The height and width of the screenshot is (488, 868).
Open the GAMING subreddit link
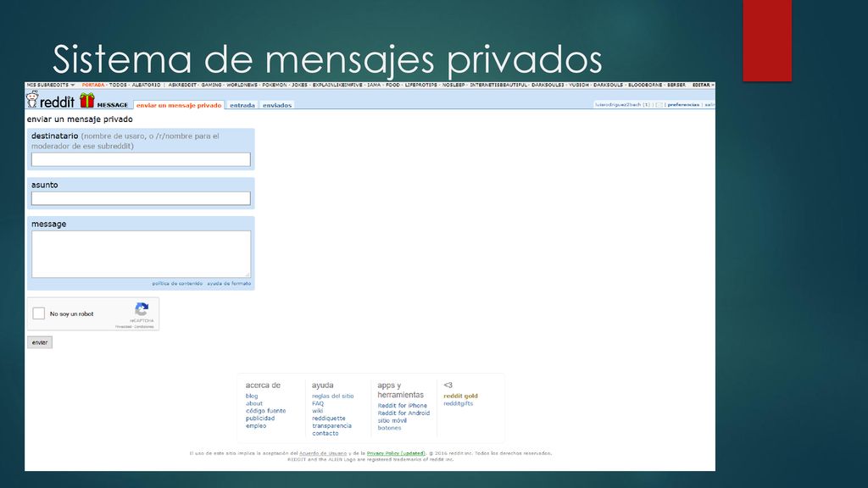tap(211, 86)
